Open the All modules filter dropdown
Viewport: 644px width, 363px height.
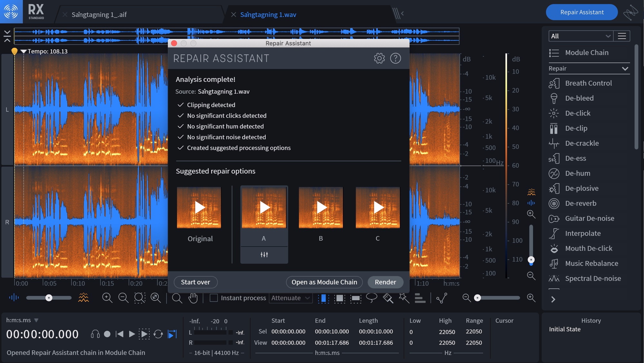(x=580, y=36)
